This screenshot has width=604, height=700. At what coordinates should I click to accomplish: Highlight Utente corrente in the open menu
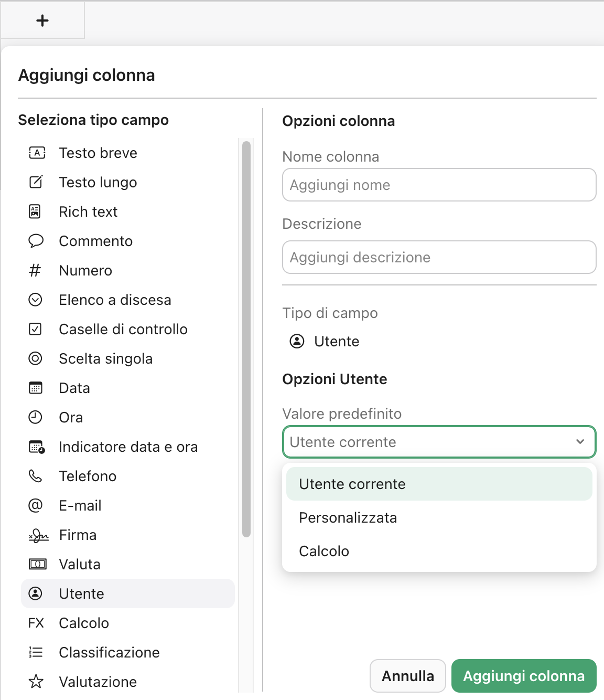pyautogui.click(x=352, y=484)
